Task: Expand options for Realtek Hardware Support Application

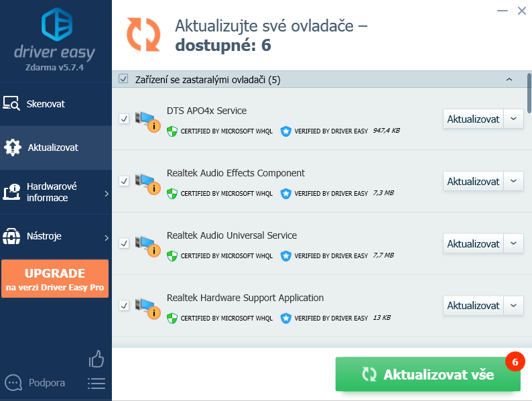Action: point(514,306)
